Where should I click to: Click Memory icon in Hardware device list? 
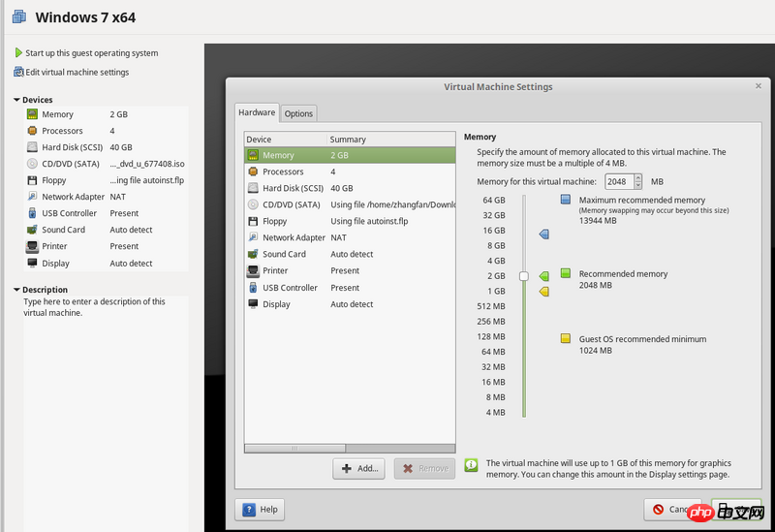[253, 155]
